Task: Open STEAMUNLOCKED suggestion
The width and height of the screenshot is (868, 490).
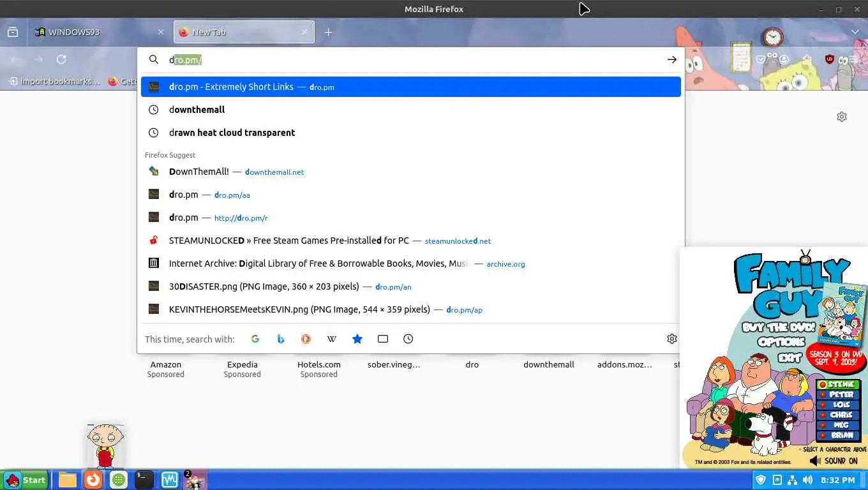Action: 411,241
